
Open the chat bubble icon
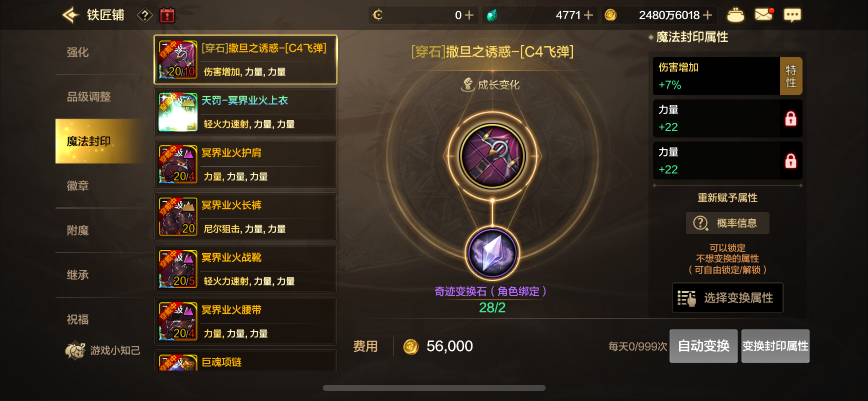[792, 15]
